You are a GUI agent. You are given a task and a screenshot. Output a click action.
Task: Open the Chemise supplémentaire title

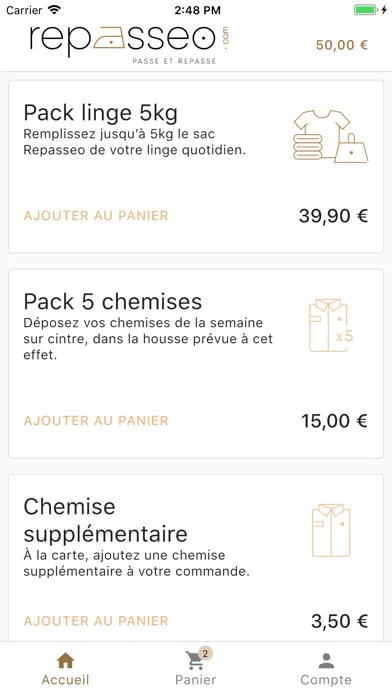105,520
